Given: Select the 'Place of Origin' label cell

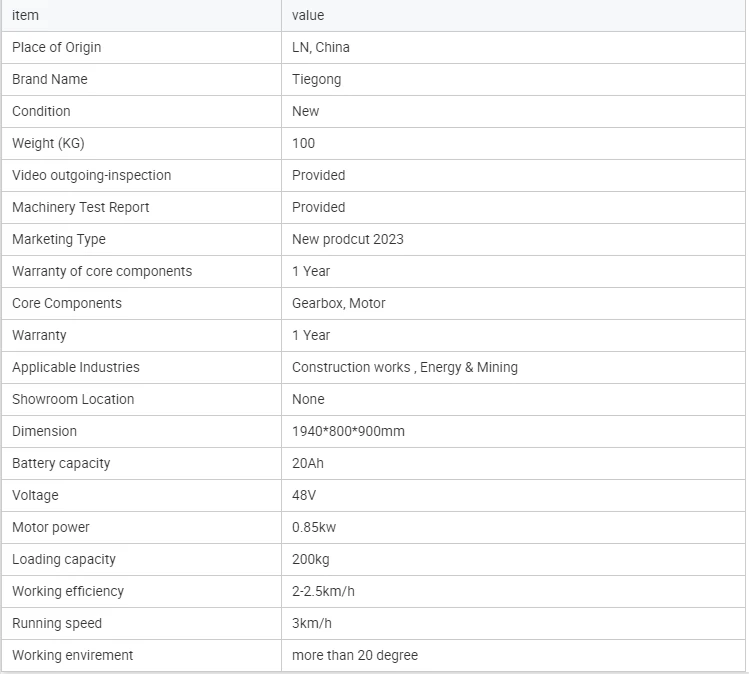Looking at the screenshot, I should [x=141, y=48].
